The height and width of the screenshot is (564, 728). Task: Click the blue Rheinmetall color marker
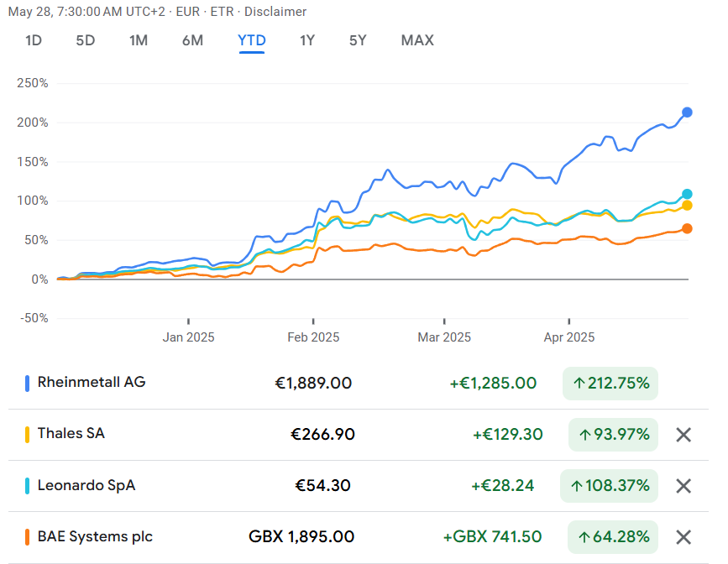click(x=28, y=384)
